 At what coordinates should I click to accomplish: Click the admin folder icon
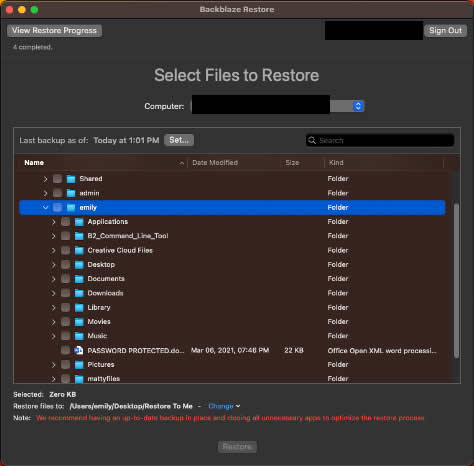pyautogui.click(x=71, y=193)
